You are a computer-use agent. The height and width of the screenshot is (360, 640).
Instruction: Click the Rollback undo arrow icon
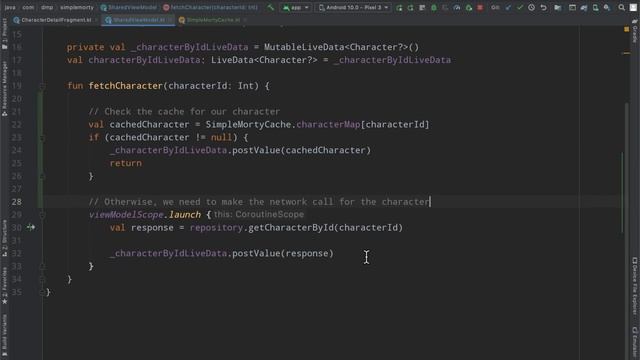(543, 7)
